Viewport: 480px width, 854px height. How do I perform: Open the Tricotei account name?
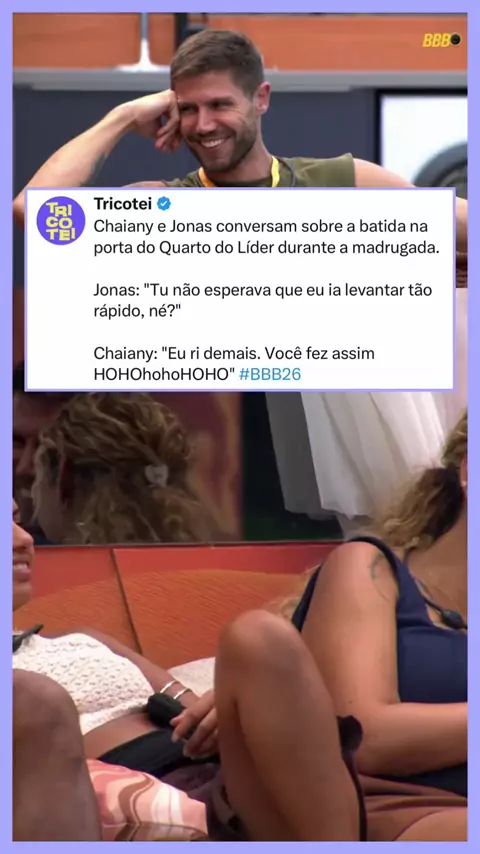(123, 204)
